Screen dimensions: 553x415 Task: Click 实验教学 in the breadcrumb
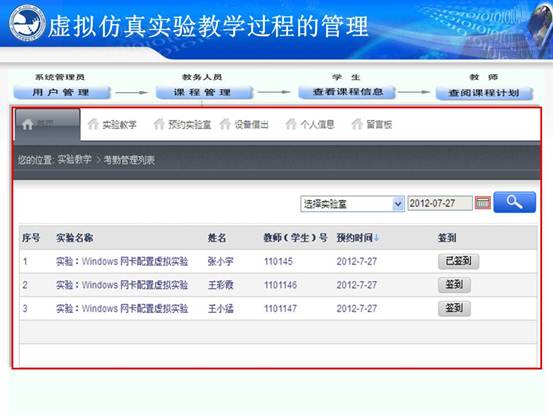(x=74, y=160)
